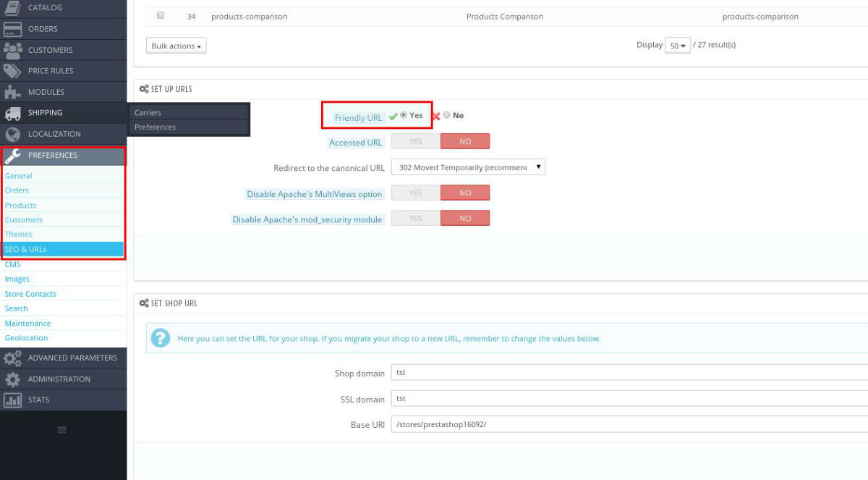Open the Display 50 results dropdown
868x480 pixels.
678,46
